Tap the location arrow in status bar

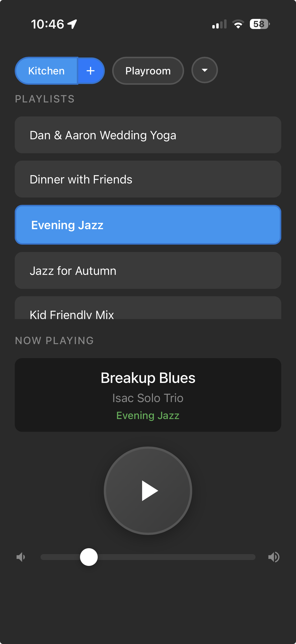[x=72, y=24]
